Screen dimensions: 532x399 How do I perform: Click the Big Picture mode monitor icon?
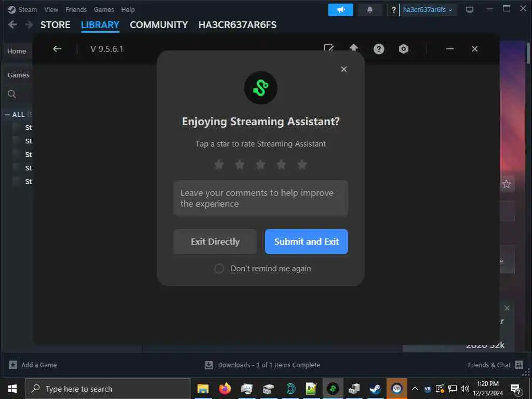point(470,10)
